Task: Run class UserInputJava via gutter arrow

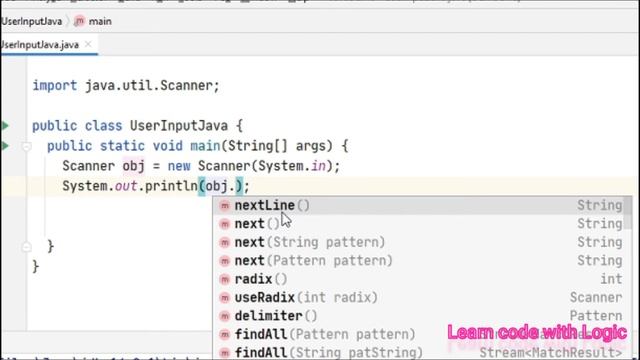Action: pyautogui.click(x=5, y=125)
